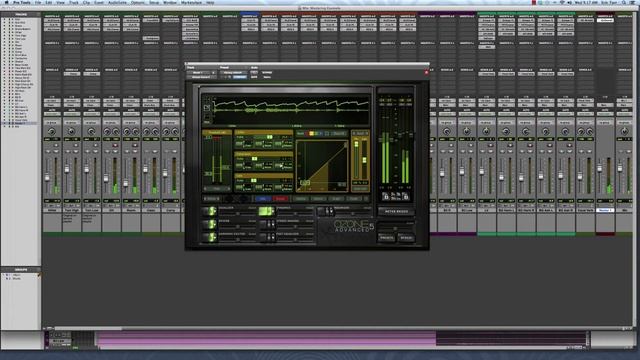This screenshot has width=640, height=360.
Task: Click the compression curve graph in Dynamics
Action: coord(322,166)
